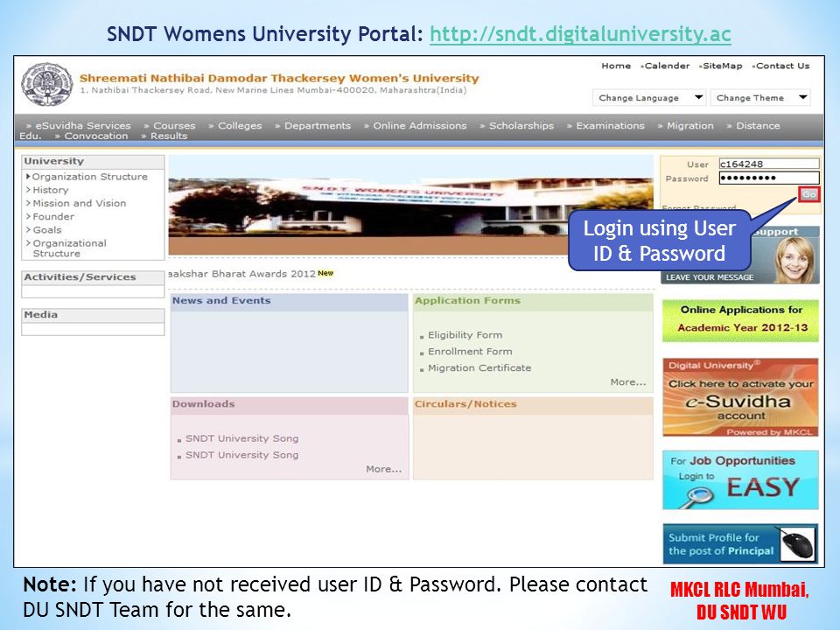The image size is (840, 630).
Task: Open the Results menu item
Action: pos(169,136)
